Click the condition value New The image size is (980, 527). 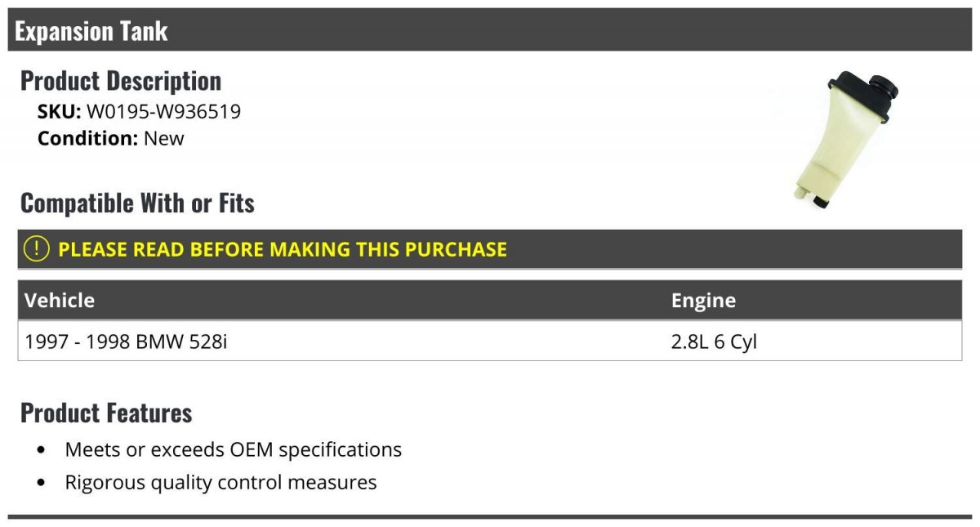click(x=164, y=138)
